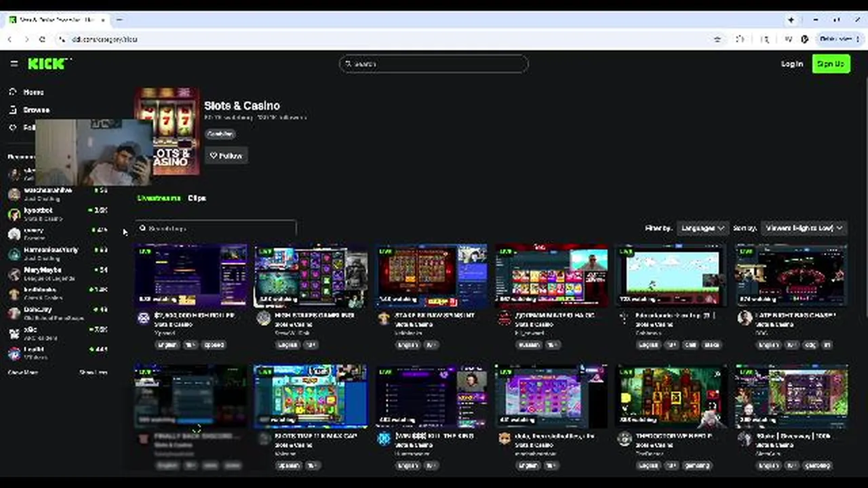Image resolution: width=868 pixels, height=488 pixels.
Task: Click the Search tags input field
Action: (x=216, y=228)
